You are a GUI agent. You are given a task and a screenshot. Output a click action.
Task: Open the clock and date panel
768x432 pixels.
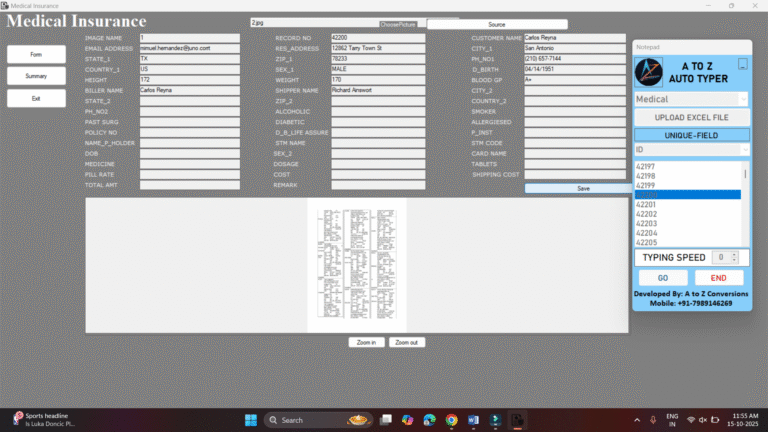pos(743,420)
